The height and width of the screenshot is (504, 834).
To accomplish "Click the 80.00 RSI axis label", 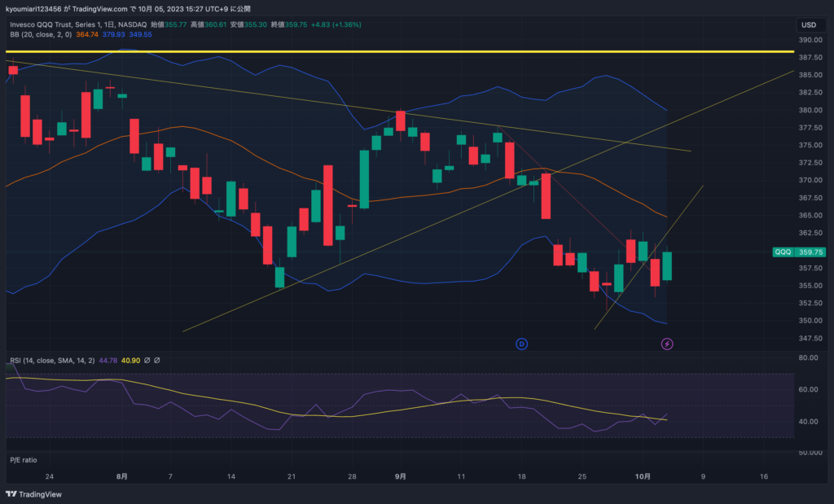I will click(809, 357).
